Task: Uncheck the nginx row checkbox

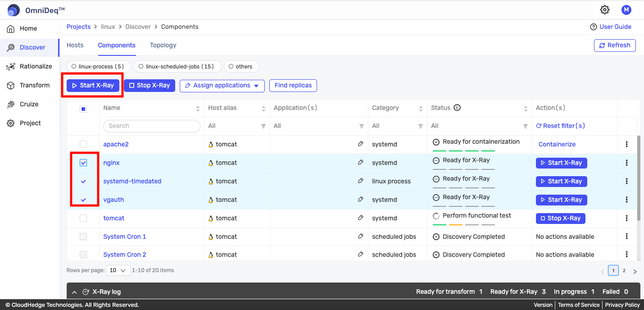Action: click(83, 163)
